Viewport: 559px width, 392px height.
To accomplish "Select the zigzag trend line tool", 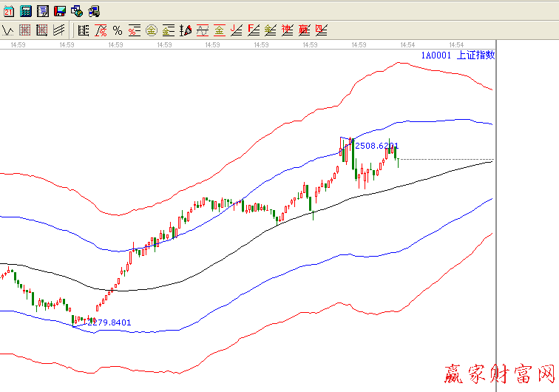I will [x=8, y=30].
